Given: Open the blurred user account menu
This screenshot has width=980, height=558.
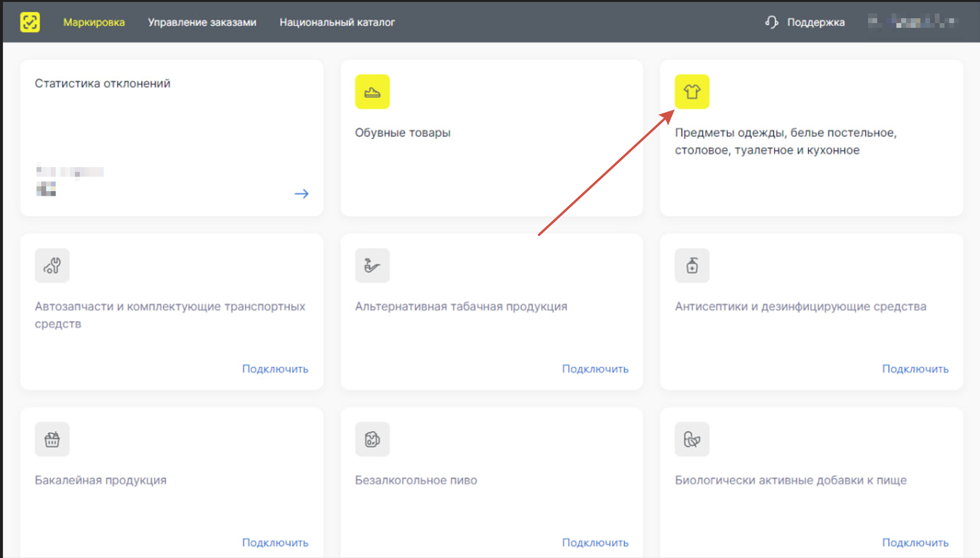Looking at the screenshot, I should tap(913, 22).
